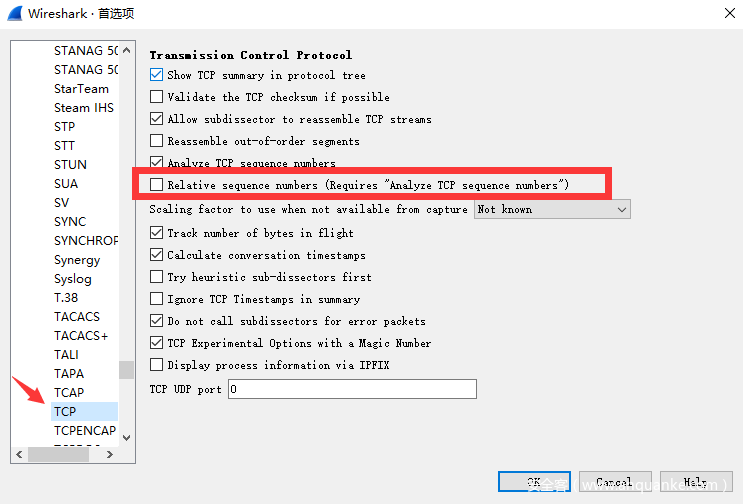
Task: Select TCP in the protocol list
Action: click(66, 411)
